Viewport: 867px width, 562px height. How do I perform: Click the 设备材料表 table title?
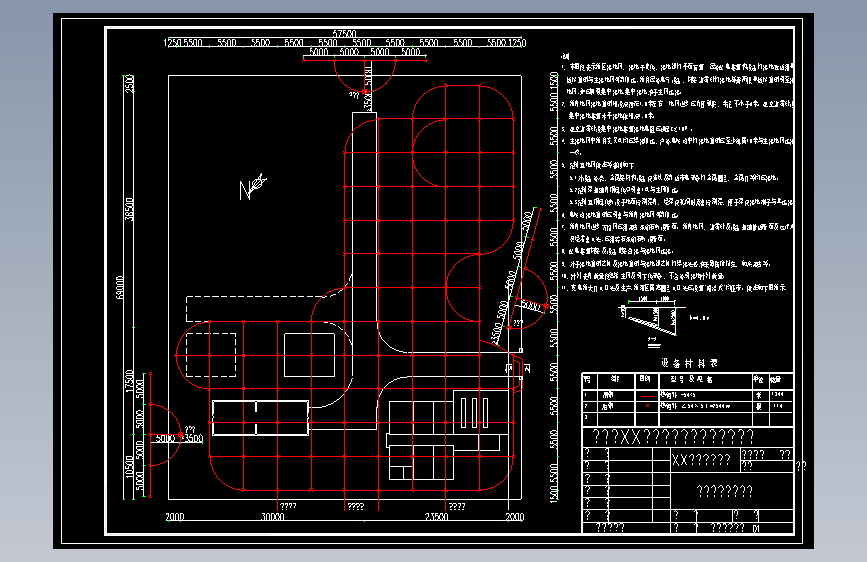(689, 363)
